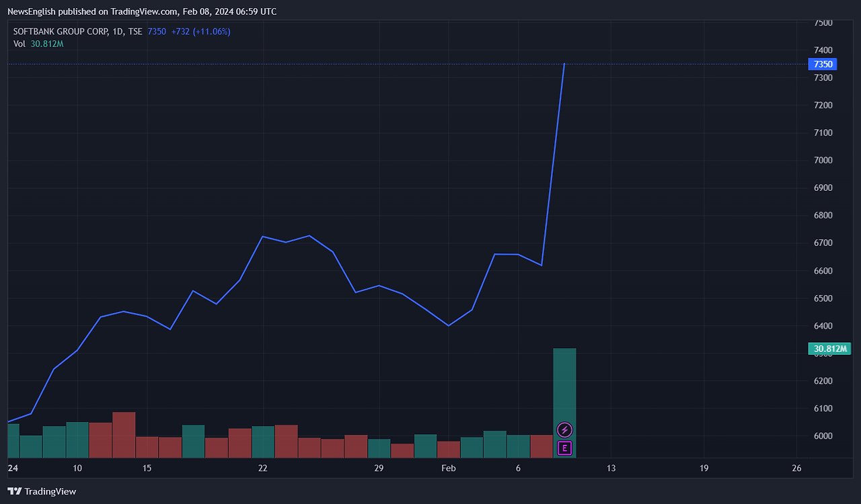
Task: Click the 7200 price axis label
Action: pos(823,106)
